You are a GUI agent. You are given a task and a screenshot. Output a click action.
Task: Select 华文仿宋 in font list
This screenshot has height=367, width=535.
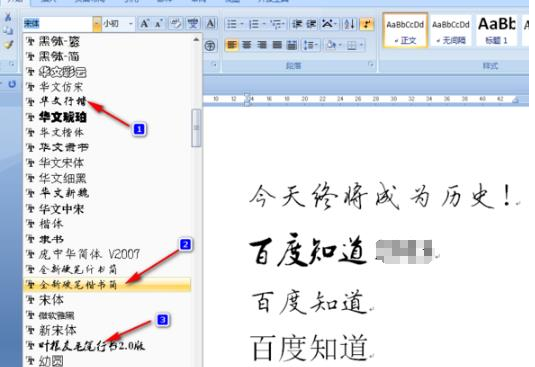107,87
